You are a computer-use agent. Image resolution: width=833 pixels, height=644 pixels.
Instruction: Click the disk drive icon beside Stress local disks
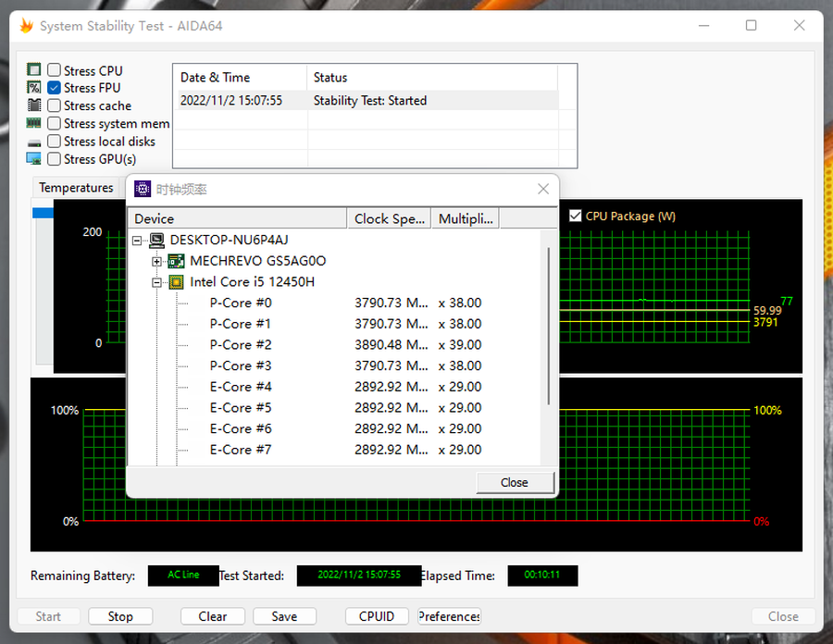[34, 142]
